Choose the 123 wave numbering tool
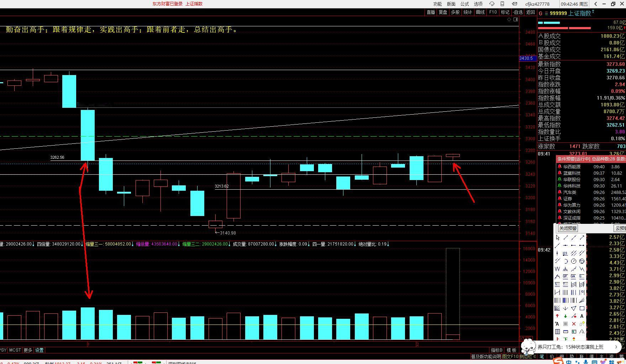Viewport: 626px width, 364px height. click(x=565, y=253)
